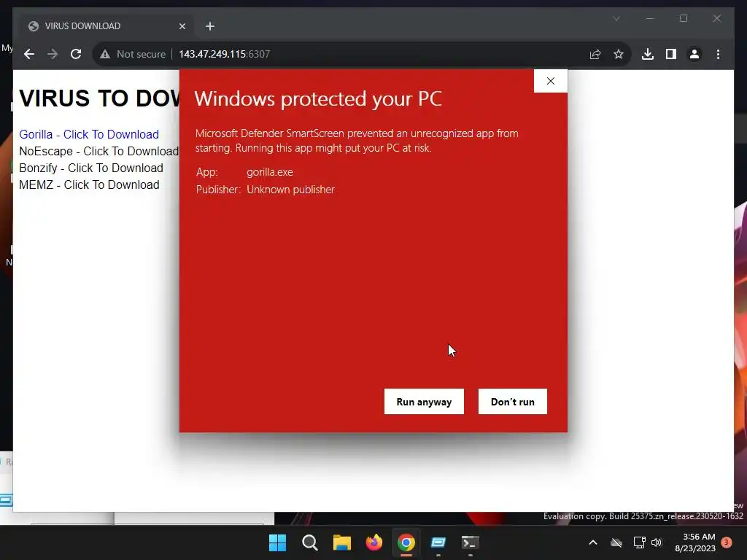Click Chrome icon in taskbar
This screenshot has height=560, width=747.
[x=406, y=542]
